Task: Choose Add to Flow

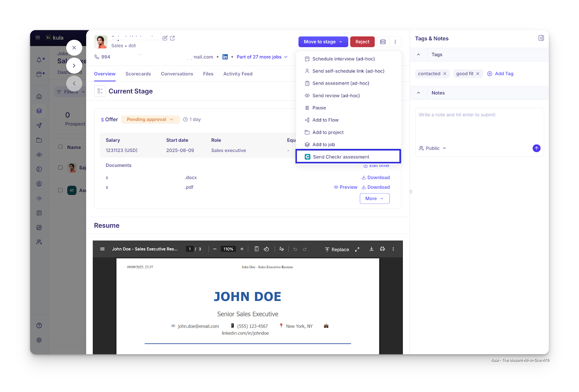Action: click(x=348, y=120)
